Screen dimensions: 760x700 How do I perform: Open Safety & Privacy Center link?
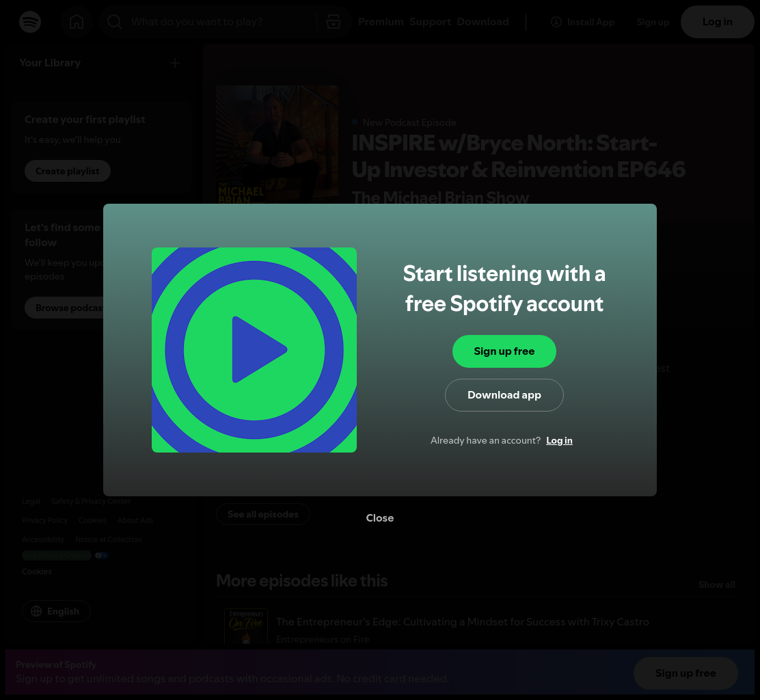(91, 501)
